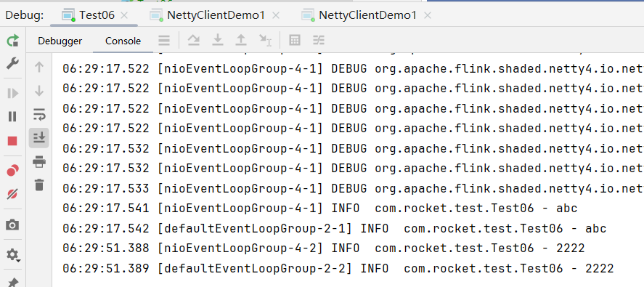This screenshot has width=644, height=287.
Task: Click log line 06:29:17.541 with abc
Action: tap(320, 208)
